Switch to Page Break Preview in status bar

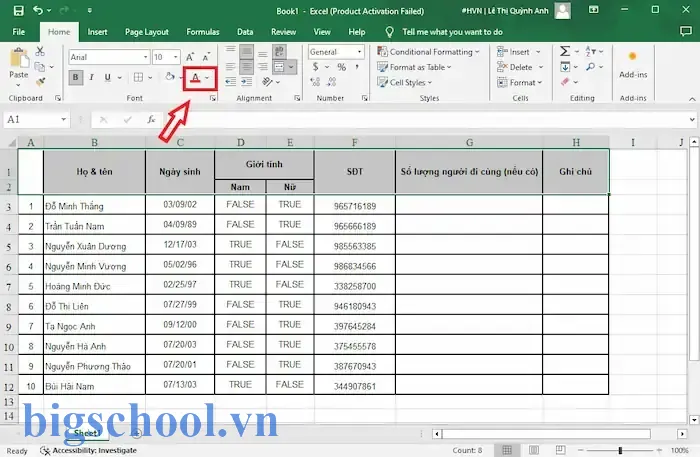pyautogui.click(x=561, y=450)
